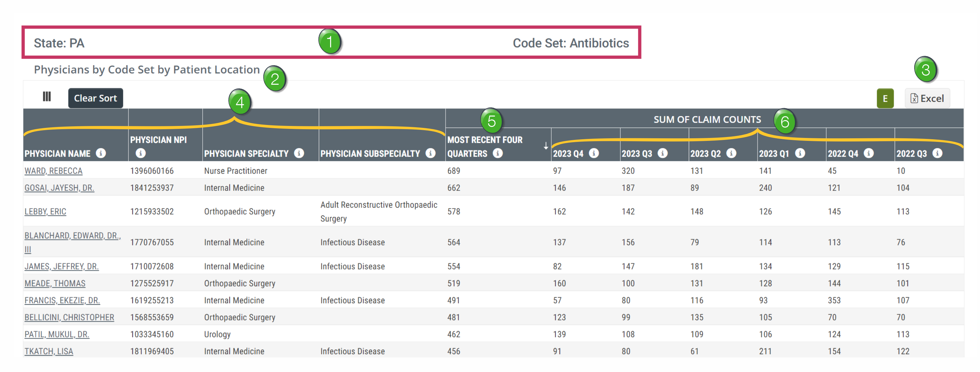Show info tooltip for 2023 Q4 column
The width and height of the screenshot is (980, 372).
[x=593, y=153]
